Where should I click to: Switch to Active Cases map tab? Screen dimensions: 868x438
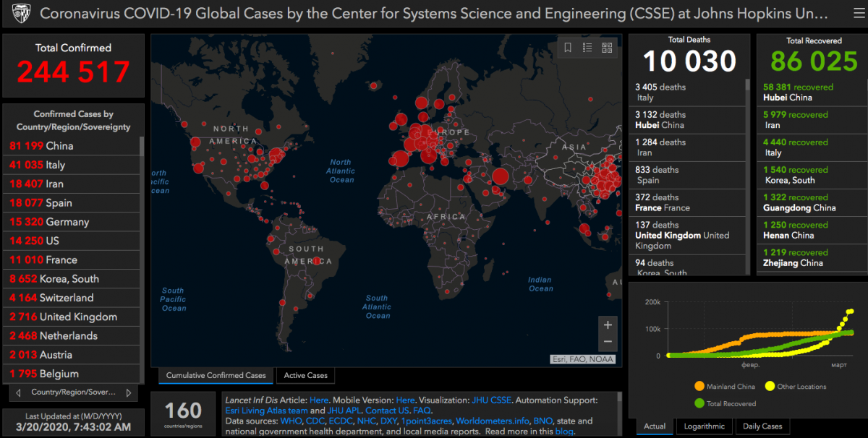click(305, 375)
